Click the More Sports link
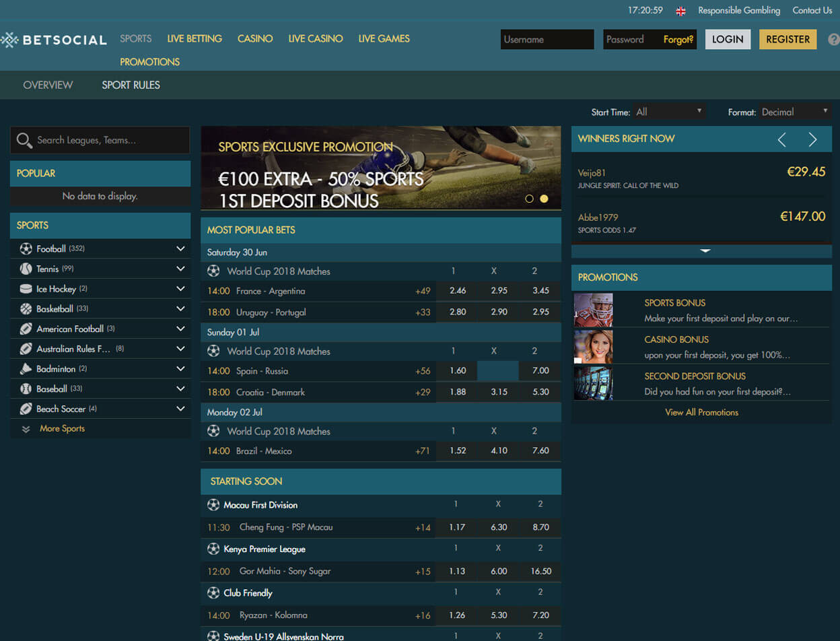 pos(62,429)
